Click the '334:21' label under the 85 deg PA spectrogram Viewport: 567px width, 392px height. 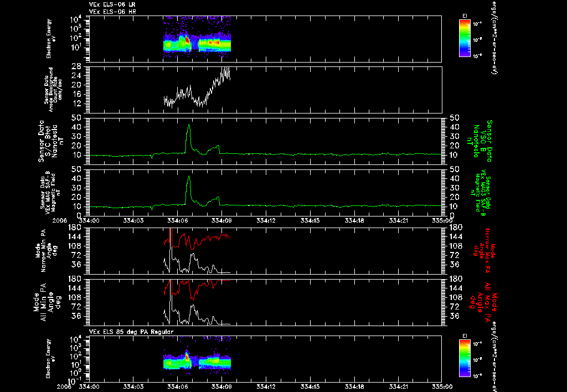point(399,386)
